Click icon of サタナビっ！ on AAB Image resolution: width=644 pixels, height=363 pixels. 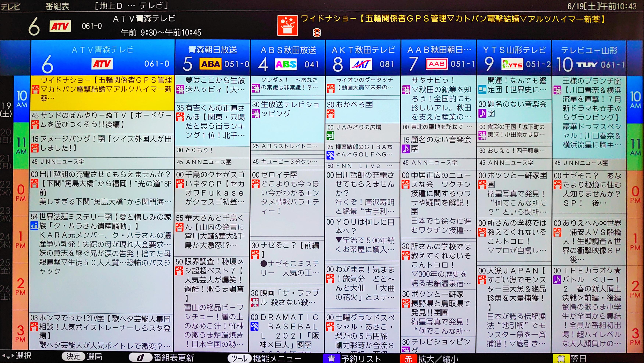pos(406,90)
